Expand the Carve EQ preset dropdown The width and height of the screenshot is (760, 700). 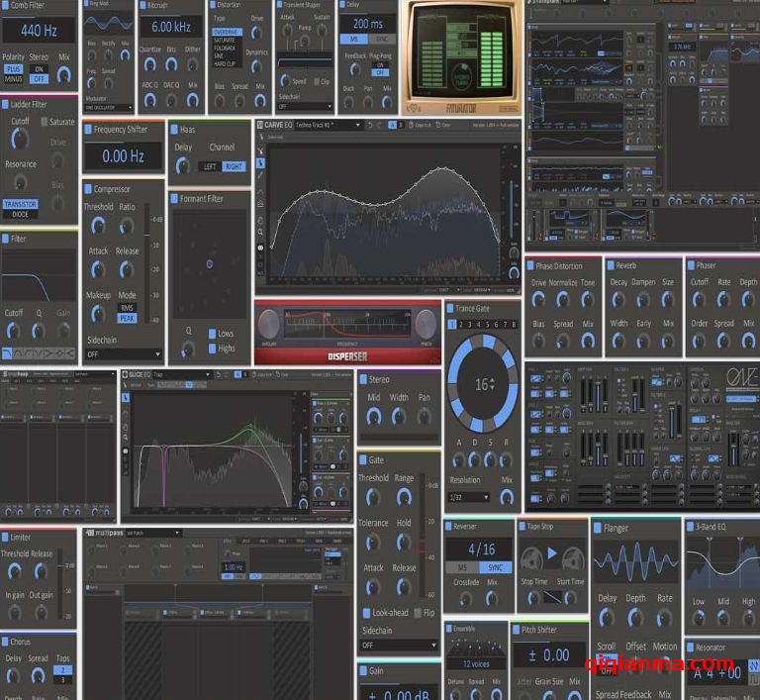[x=358, y=125]
